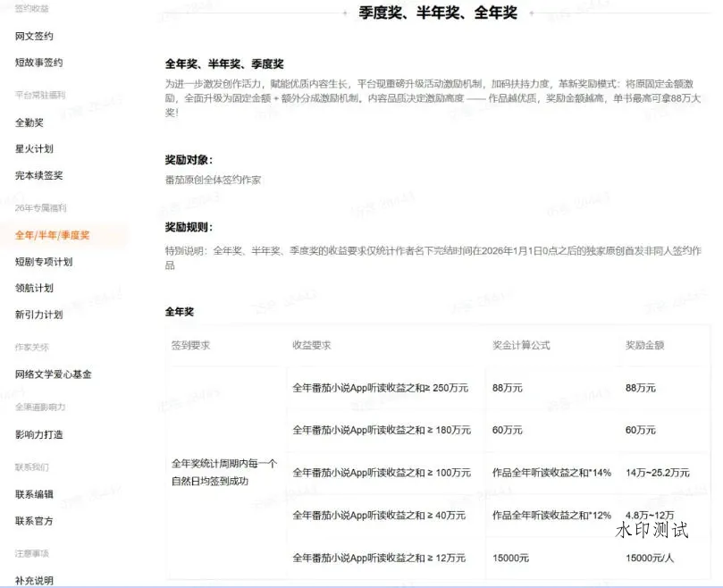Click the 平台常驻福利 sidebar group label

click(x=40, y=95)
